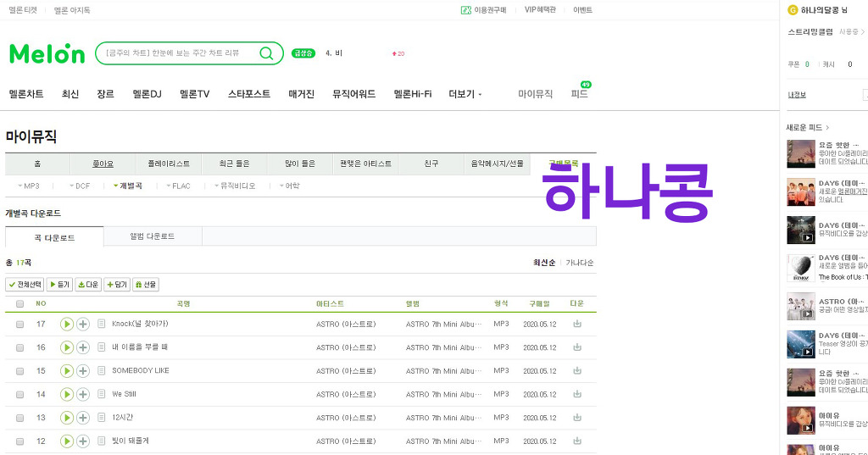Play song We Still
868x455 pixels.
click(x=66, y=394)
